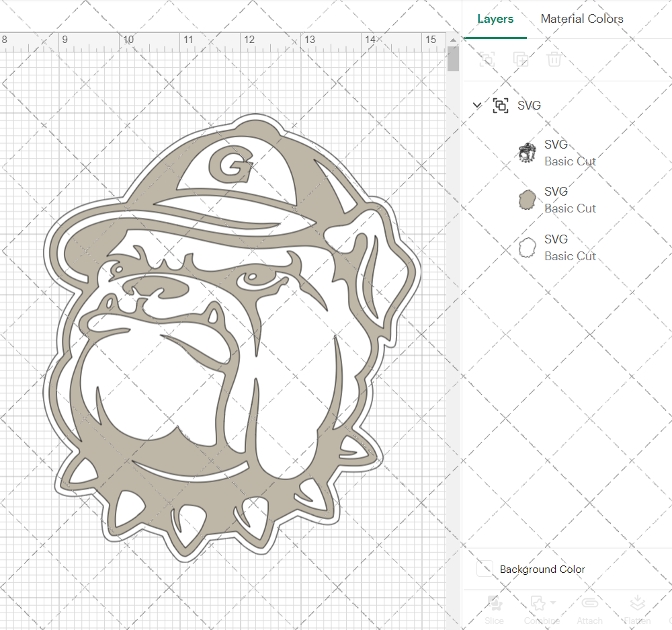
Task: Click the Group icon in layers toolbar
Action: pos(487,58)
